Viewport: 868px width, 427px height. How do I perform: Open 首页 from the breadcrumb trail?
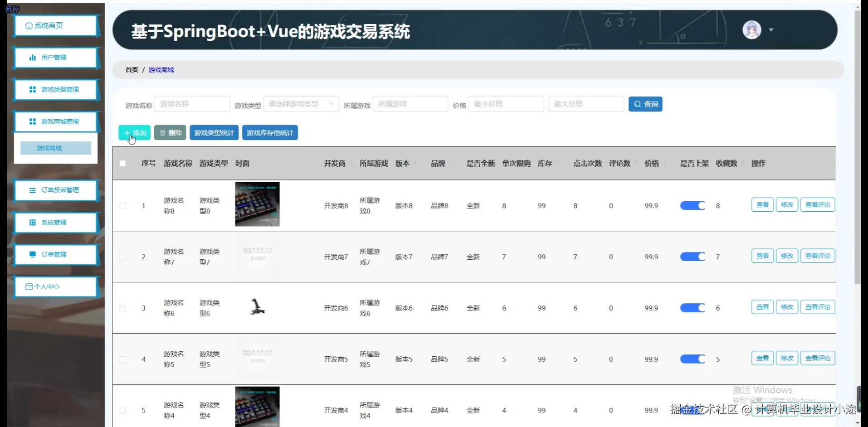132,70
